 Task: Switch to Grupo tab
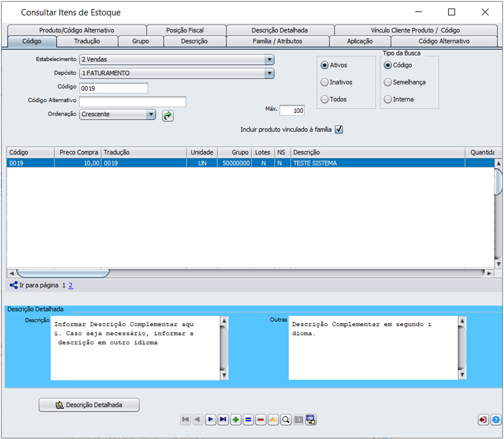point(141,41)
